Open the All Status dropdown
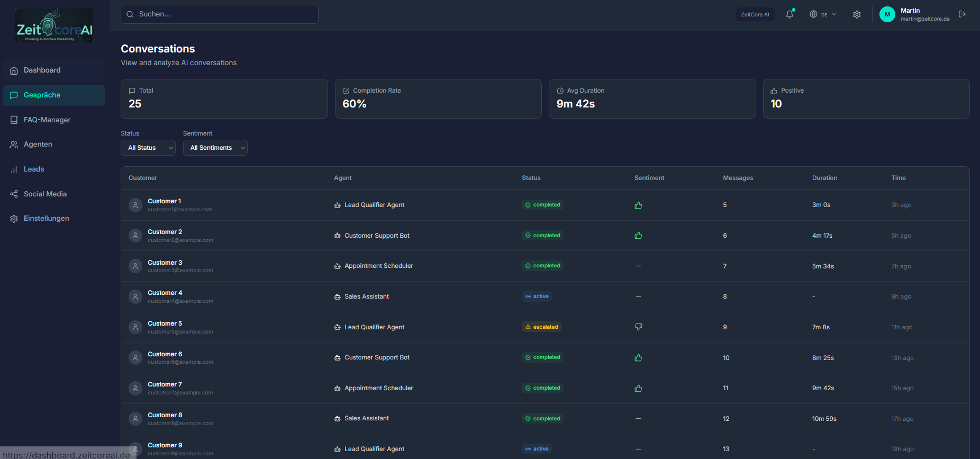This screenshot has width=980, height=459. coord(148,148)
